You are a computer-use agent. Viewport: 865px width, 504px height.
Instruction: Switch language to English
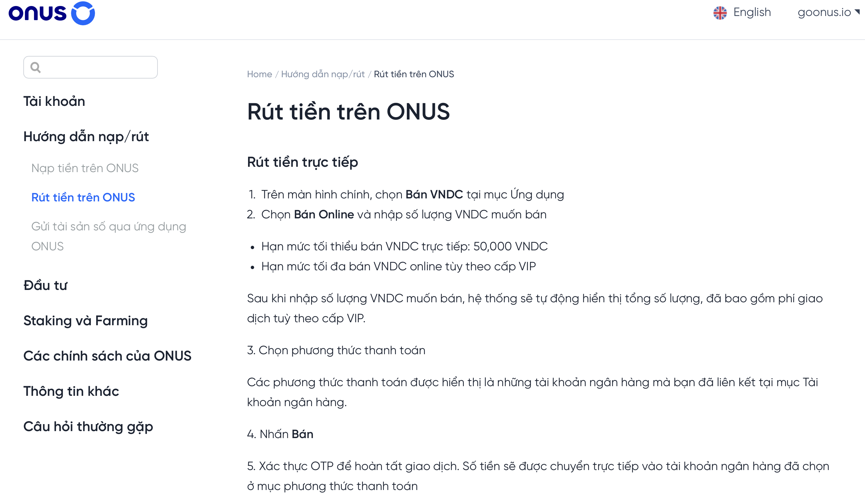pyautogui.click(x=752, y=12)
